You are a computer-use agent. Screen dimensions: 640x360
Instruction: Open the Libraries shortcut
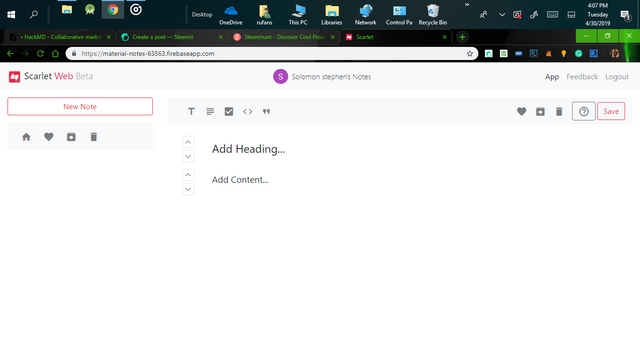click(x=331, y=15)
